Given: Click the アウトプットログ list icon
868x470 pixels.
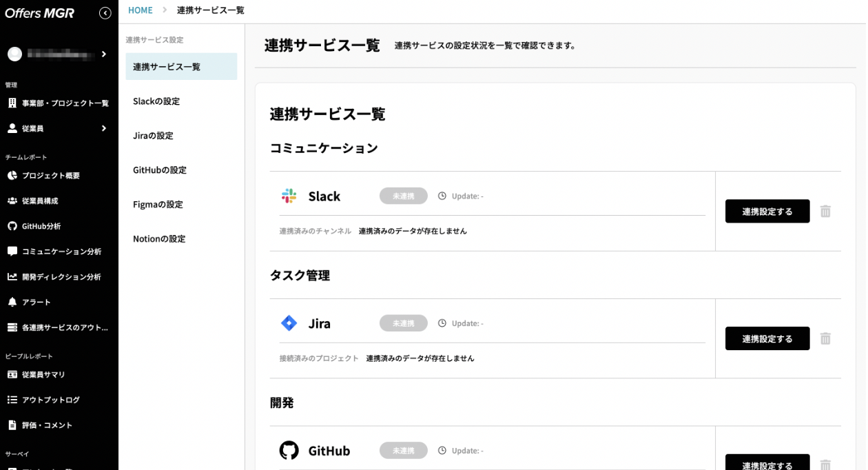Looking at the screenshot, I should [x=12, y=400].
